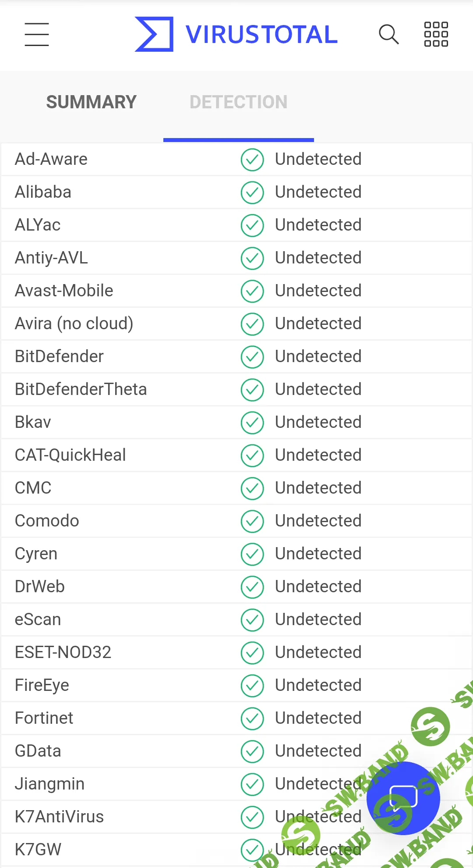The width and height of the screenshot is (473, 868).
Task: Open the hamburger navigation menu
Action: point(37,34)
